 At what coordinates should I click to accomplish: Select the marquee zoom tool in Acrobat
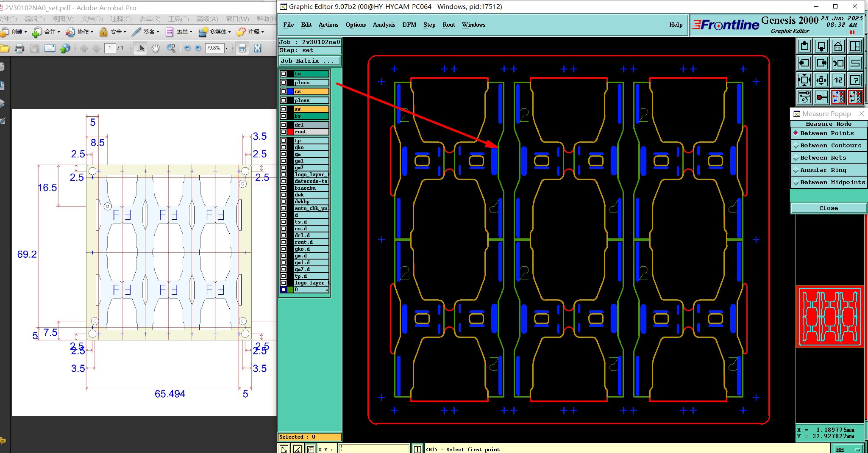pos(171,48)
